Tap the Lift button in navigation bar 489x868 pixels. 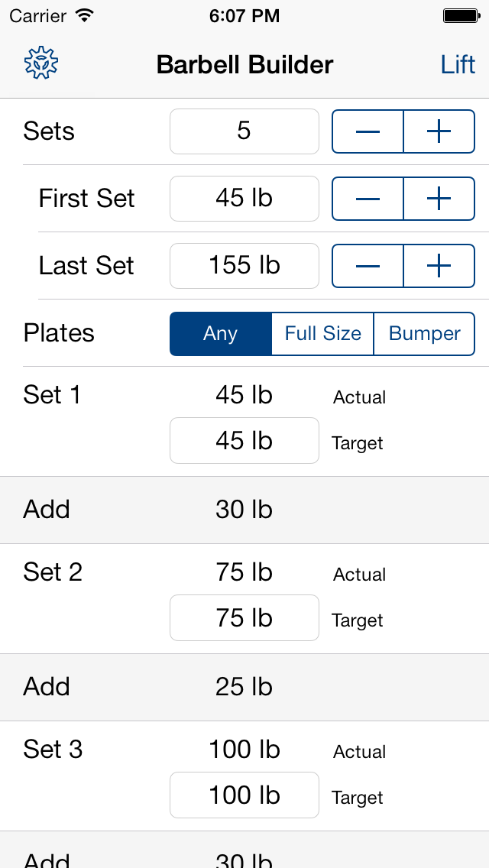click(458, 65)
